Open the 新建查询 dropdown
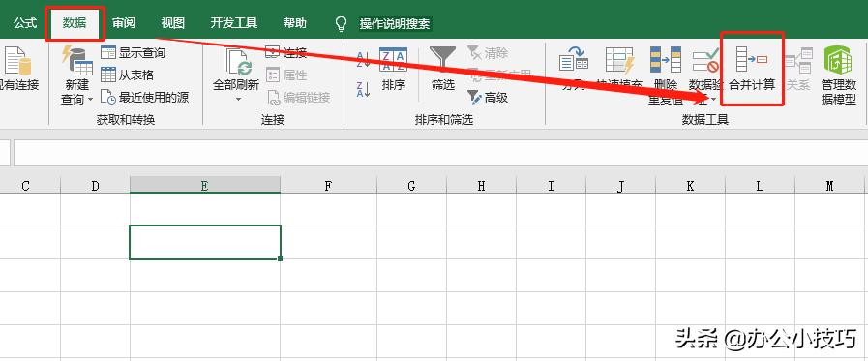This screenshot has width=868, height=361. pos(76,75)
